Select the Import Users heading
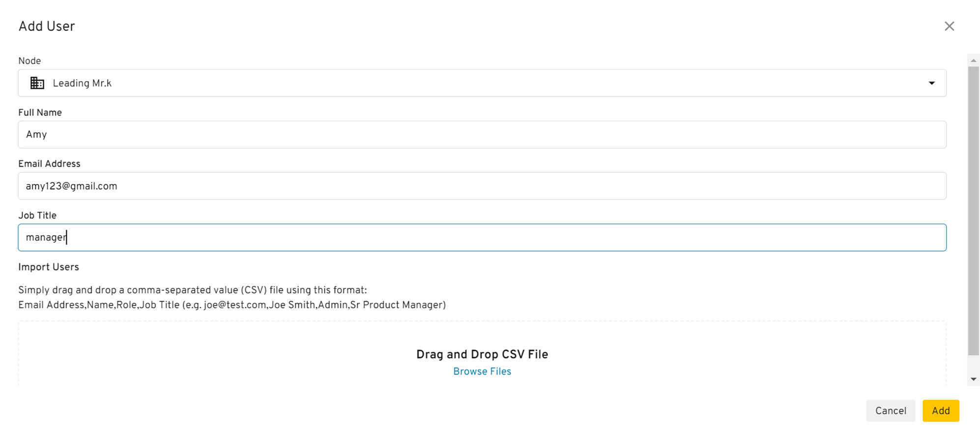Screen dimensions: 980x431 click(49, 267)
